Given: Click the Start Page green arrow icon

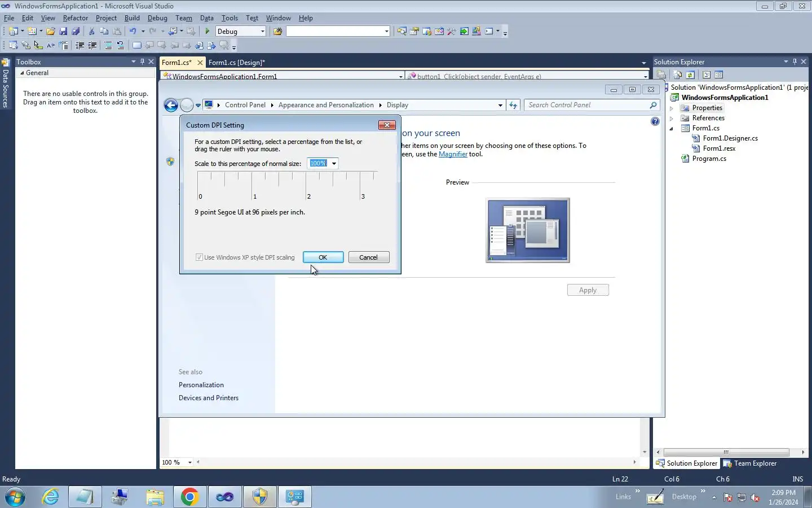Looking at the screenshot, I should pos(464,32).
